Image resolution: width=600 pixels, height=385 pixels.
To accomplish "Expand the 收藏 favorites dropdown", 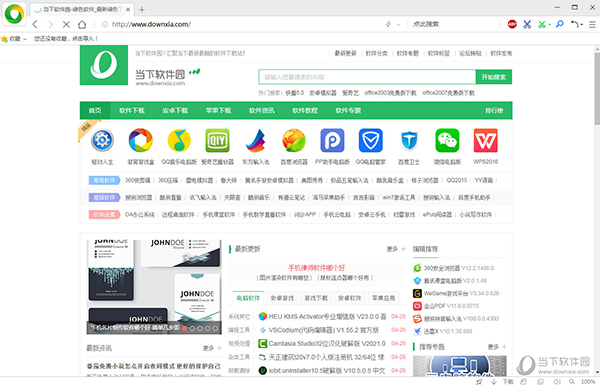I will point(25,39).
